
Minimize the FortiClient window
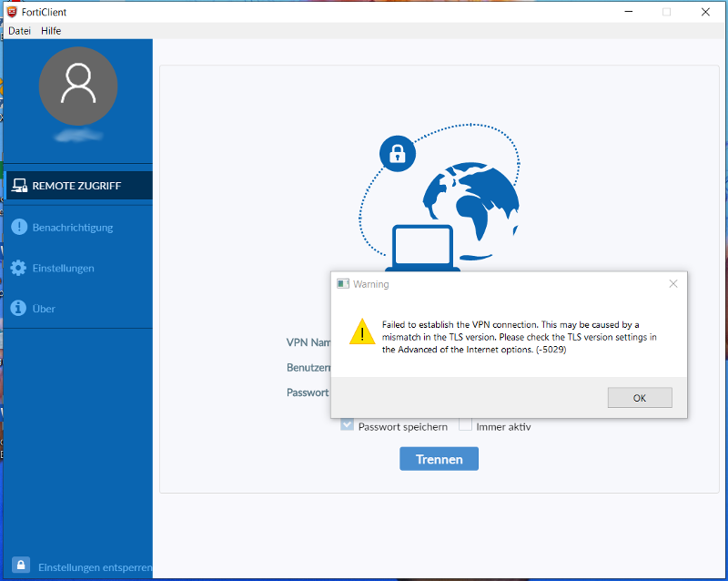[x=629, y=12]
